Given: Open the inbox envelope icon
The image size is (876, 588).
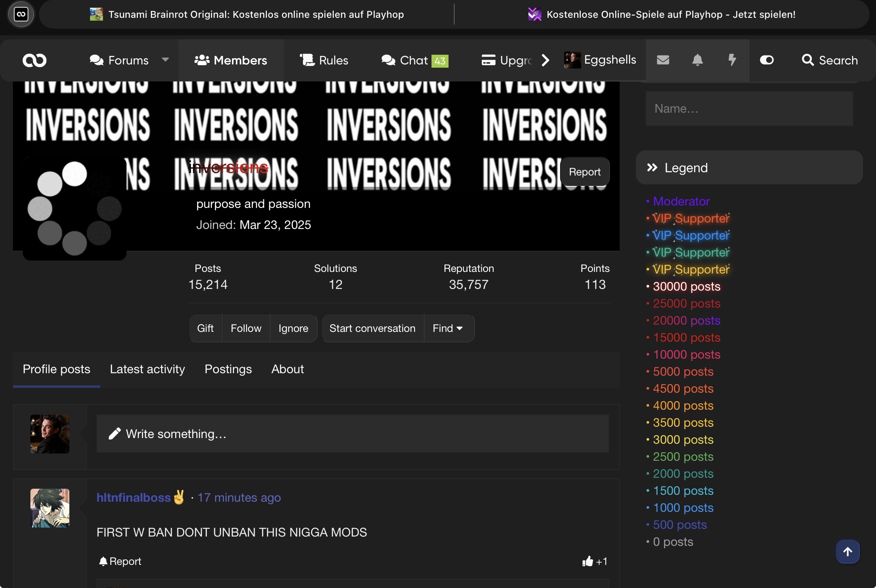Looking at the screenshot, I should pos(663,60).
